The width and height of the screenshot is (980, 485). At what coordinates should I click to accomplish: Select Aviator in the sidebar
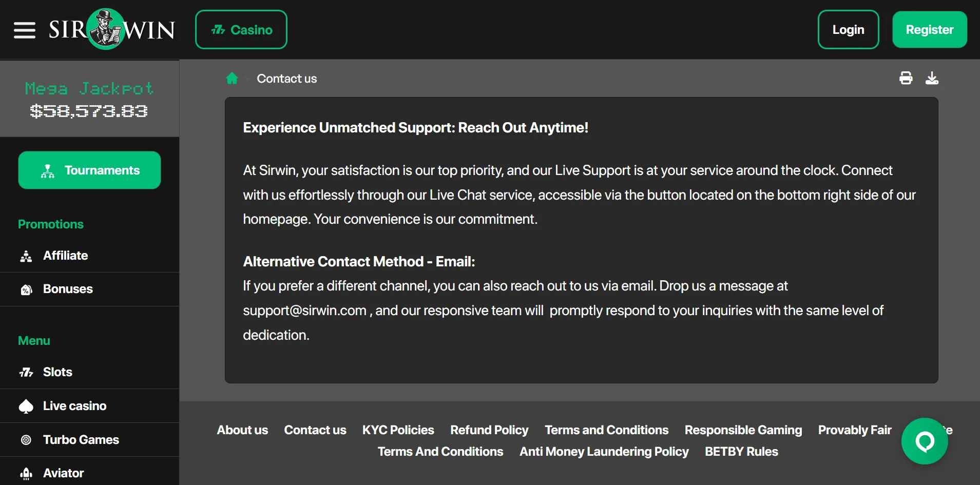(63, 473)
